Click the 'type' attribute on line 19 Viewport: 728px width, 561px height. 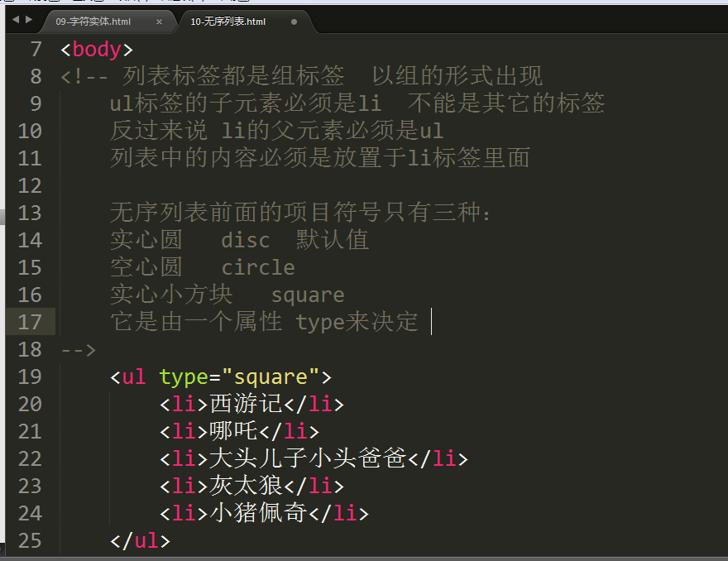[x=184, y=377]
